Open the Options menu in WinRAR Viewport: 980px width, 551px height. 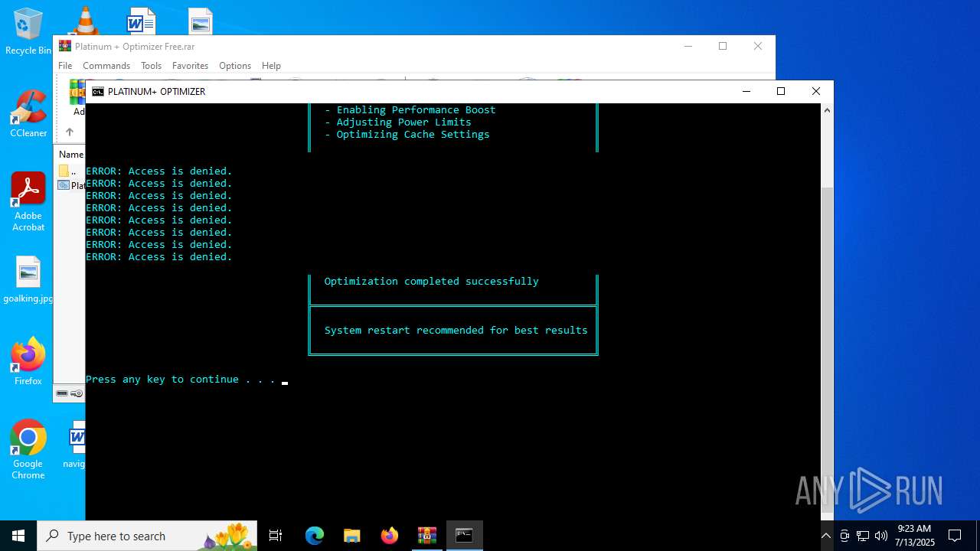(x=235, y=66)
